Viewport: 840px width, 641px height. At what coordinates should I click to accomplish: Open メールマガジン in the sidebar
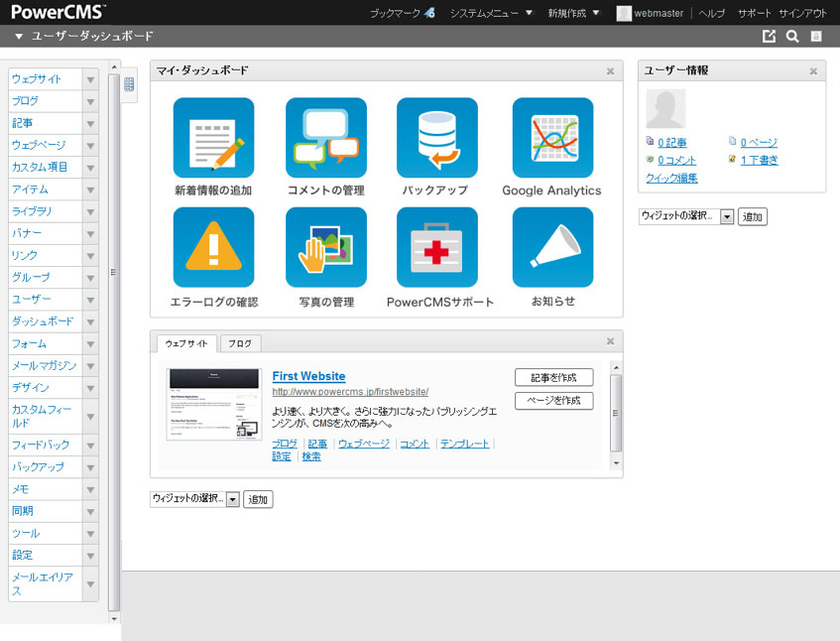tap(45, 365)
